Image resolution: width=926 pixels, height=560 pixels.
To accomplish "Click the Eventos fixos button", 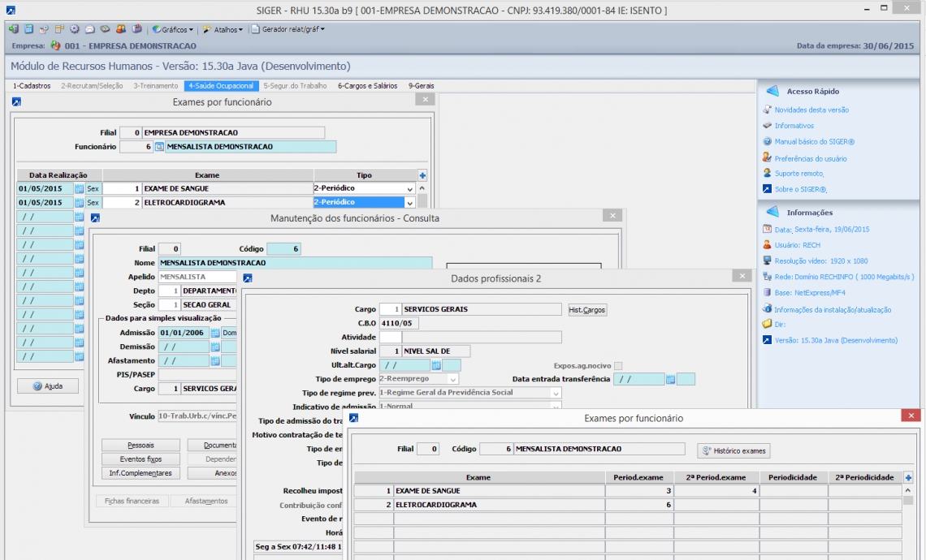I will (x=141, y=459).
